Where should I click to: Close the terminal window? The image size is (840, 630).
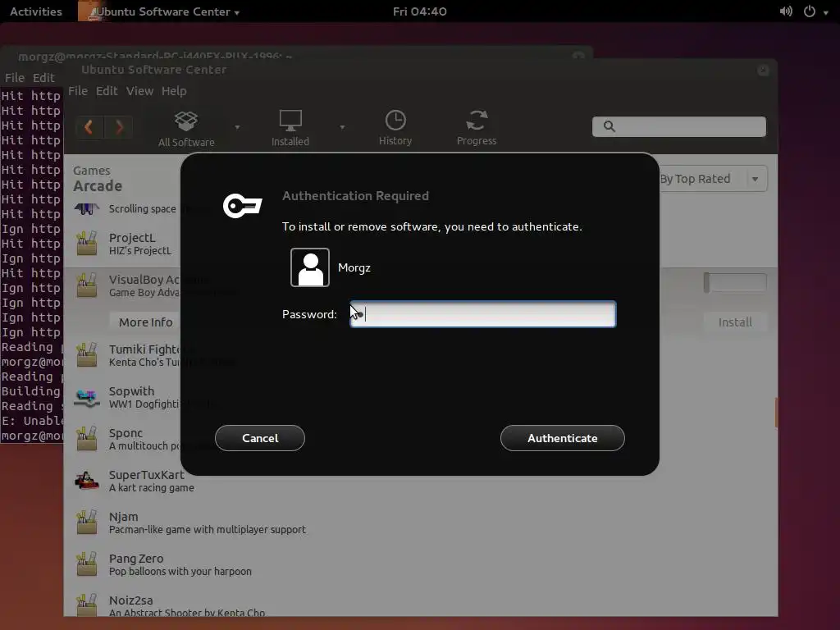[x=578, y=57]
